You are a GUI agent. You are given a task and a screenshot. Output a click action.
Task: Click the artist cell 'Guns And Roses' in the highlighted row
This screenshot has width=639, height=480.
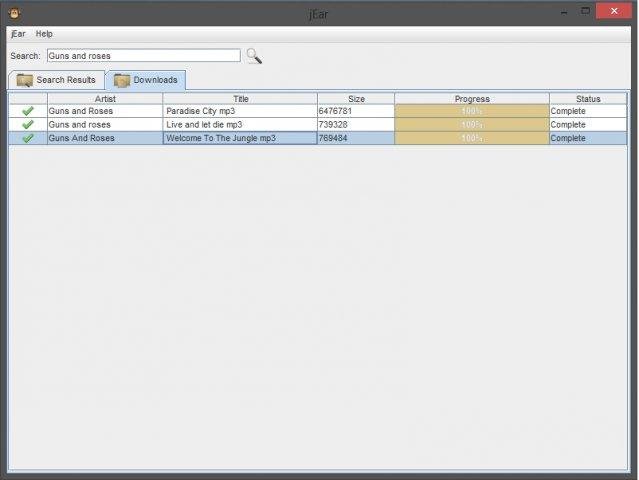tap(105, 138)
